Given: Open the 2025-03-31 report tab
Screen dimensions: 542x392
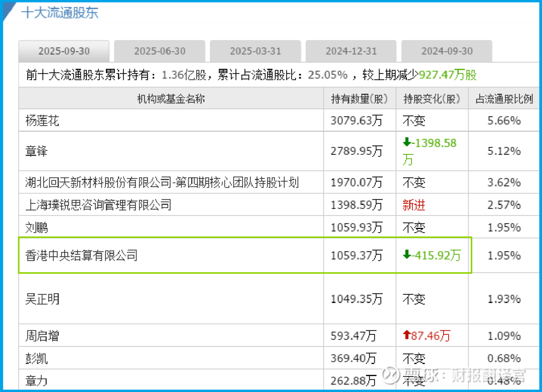Looking at the screenshot, I should click(255, 51).
